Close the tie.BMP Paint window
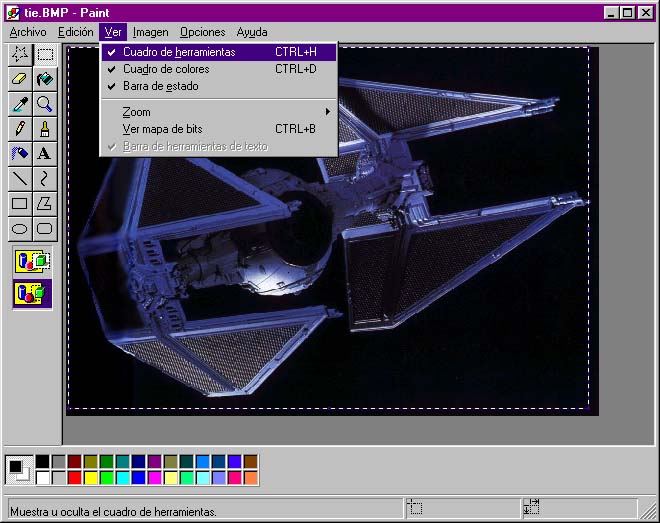 (x=646, y=13)
